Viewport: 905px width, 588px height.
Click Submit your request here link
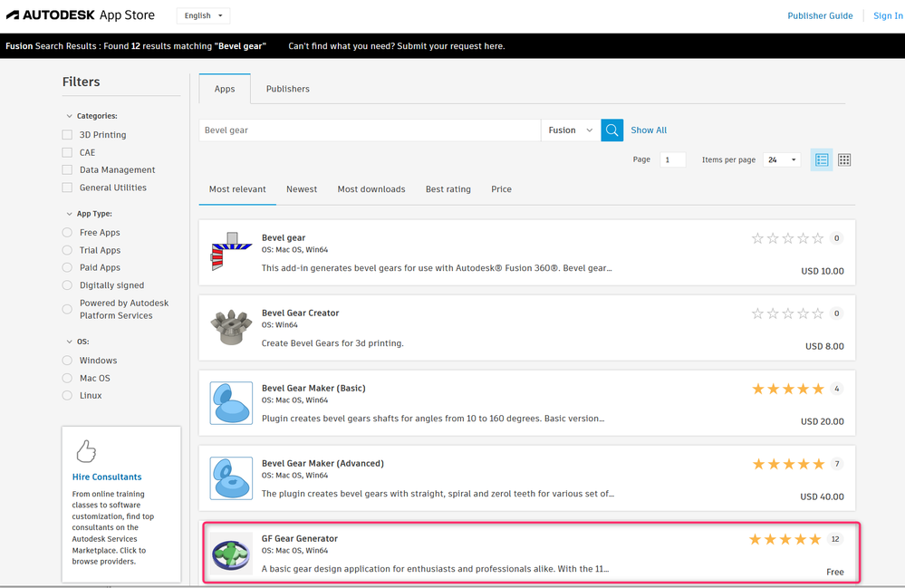[x=451, y=46]
